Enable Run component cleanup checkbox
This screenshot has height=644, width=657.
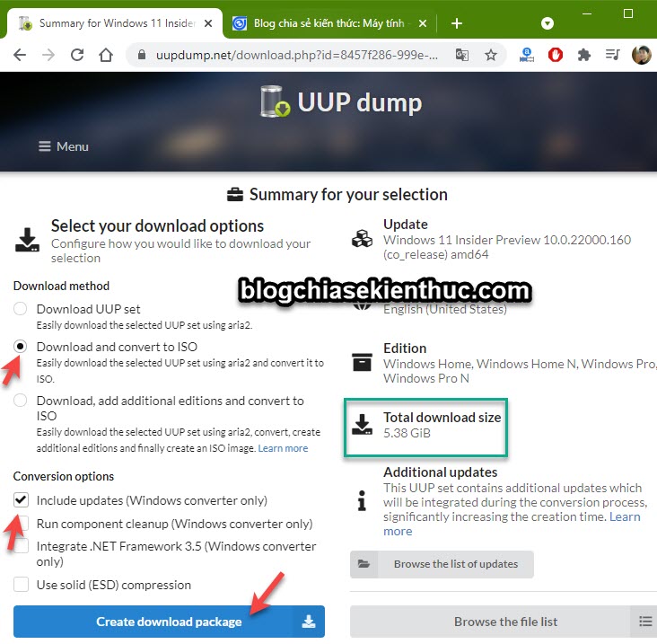(x=21, y=524)
